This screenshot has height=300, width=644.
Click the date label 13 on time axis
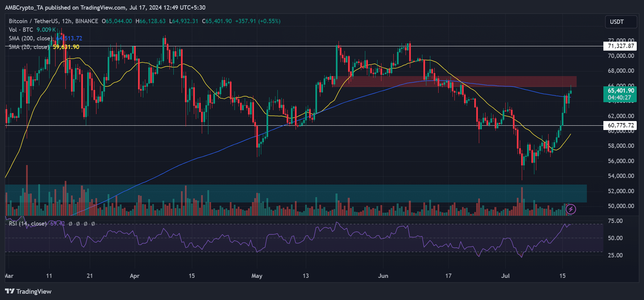click(306, 276)
